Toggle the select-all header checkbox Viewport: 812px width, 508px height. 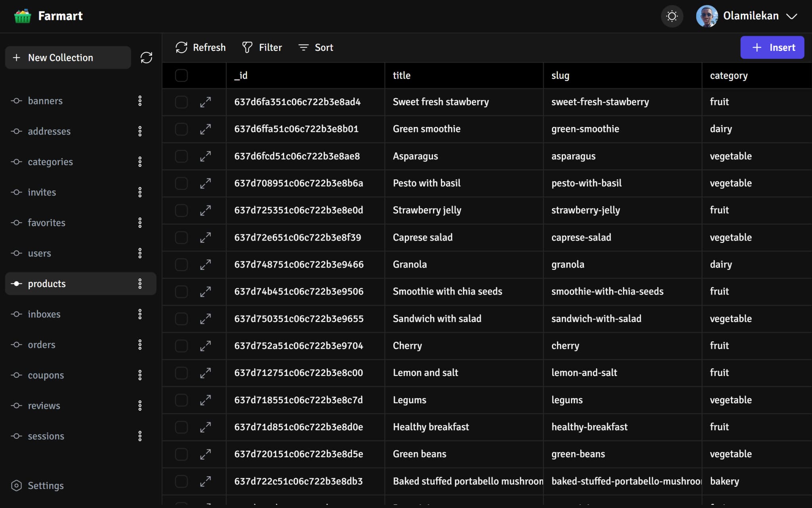(x=181, y=75)
